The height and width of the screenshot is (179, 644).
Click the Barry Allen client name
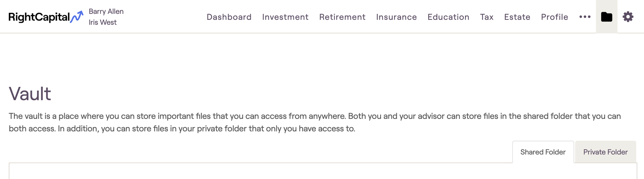(106, 11)
